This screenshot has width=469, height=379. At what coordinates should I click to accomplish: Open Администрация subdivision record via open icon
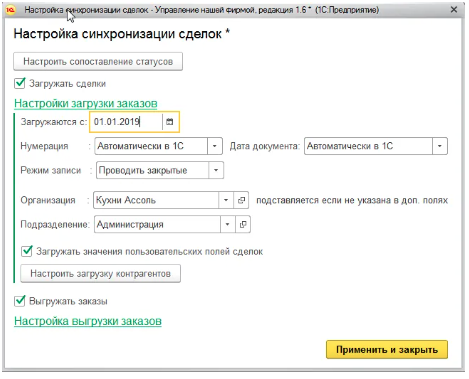243,224
